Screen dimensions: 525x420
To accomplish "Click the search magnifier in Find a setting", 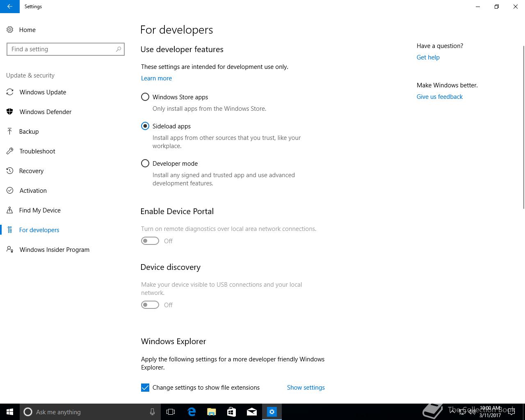I will (119, 49).
